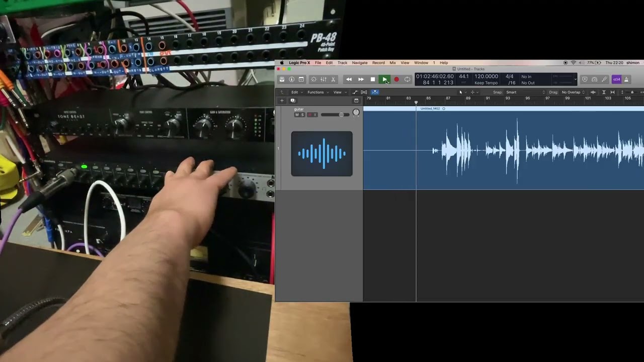644x362 pixels.
Task: Click the 4/4 time signature
Action: (x=510, y=76)
